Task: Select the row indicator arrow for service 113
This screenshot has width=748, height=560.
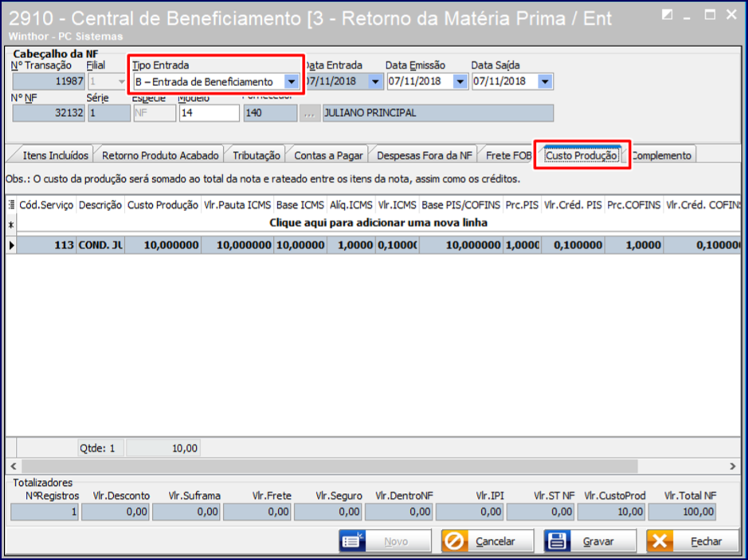Action: pos(11,245)
